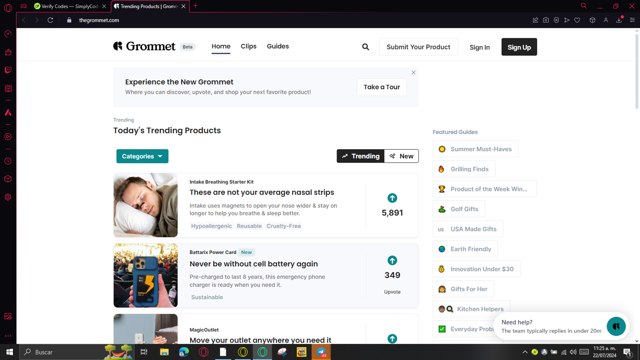Open the browser profile account icon
The image size is (640, 360).
[606, 20]
